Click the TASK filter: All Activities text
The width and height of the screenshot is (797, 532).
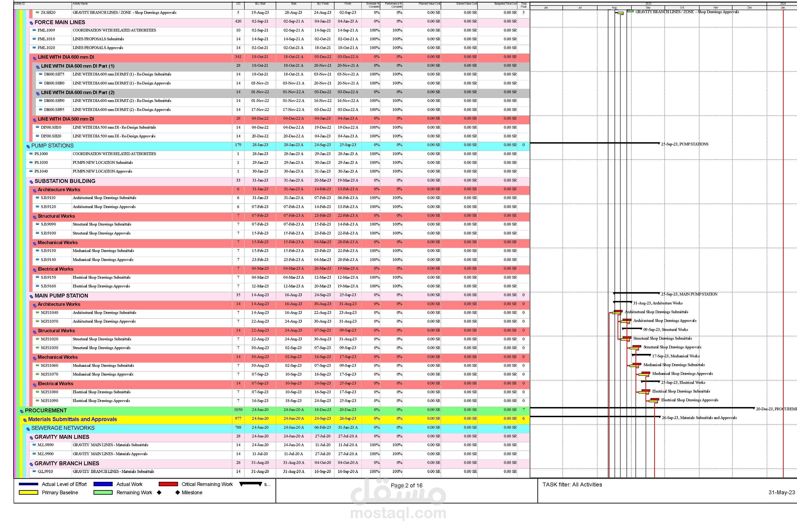pyautogui.click(x=572, y=485)
